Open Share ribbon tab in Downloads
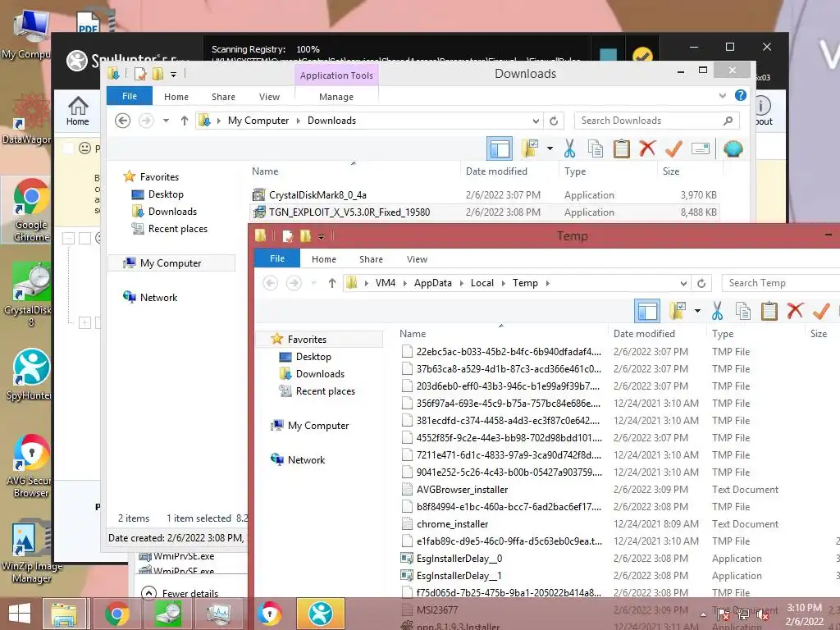The image size is (840, 630). point(223,97)
